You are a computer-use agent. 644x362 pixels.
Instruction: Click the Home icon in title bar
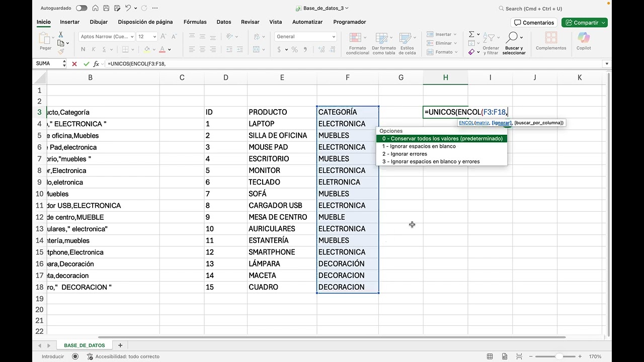coord(95,8)
